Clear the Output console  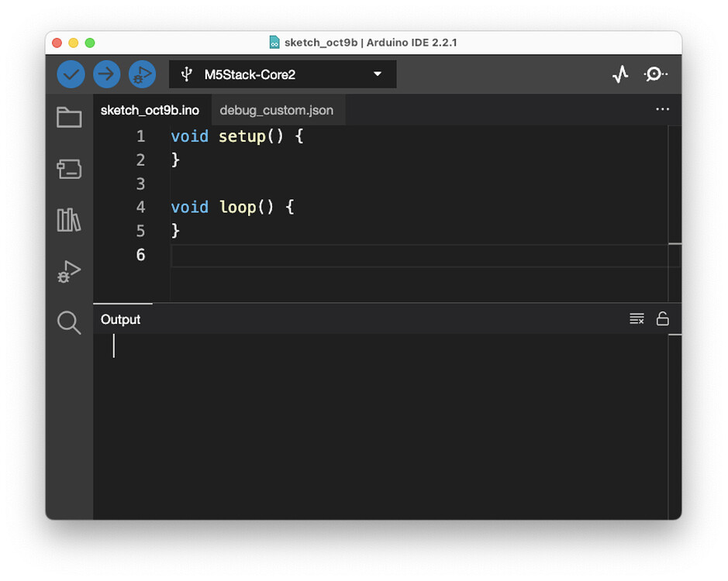pyautogui.click(x=637, y=318)
